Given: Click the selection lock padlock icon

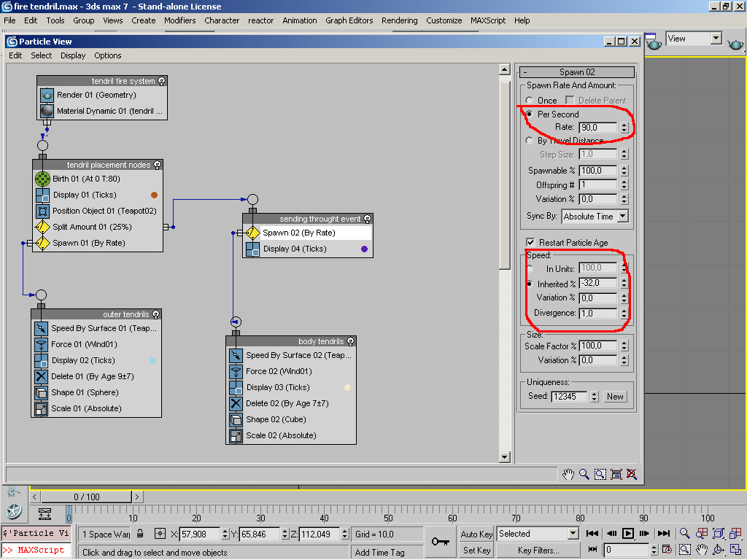Looking at the screenshot, I should click(x=140, y=534).
